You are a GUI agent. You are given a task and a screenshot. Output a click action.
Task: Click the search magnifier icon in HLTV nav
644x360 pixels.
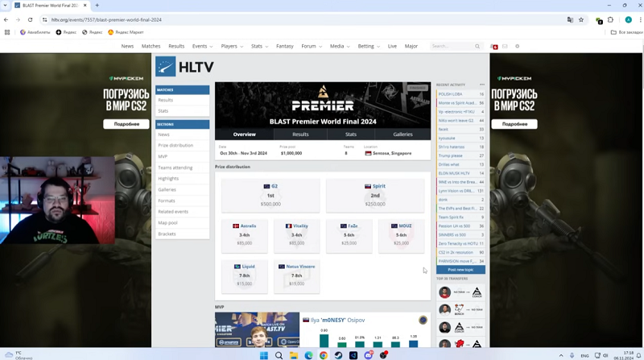pyautogui.click(x=477, y=47)
